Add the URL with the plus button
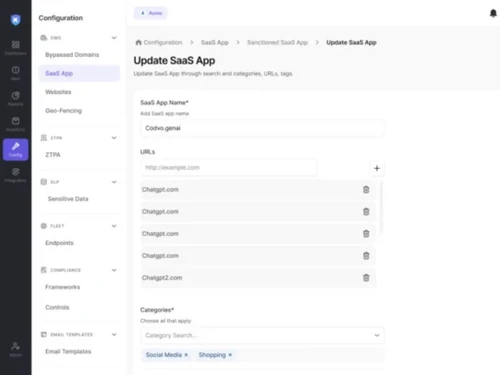 (x=377, y=168)
